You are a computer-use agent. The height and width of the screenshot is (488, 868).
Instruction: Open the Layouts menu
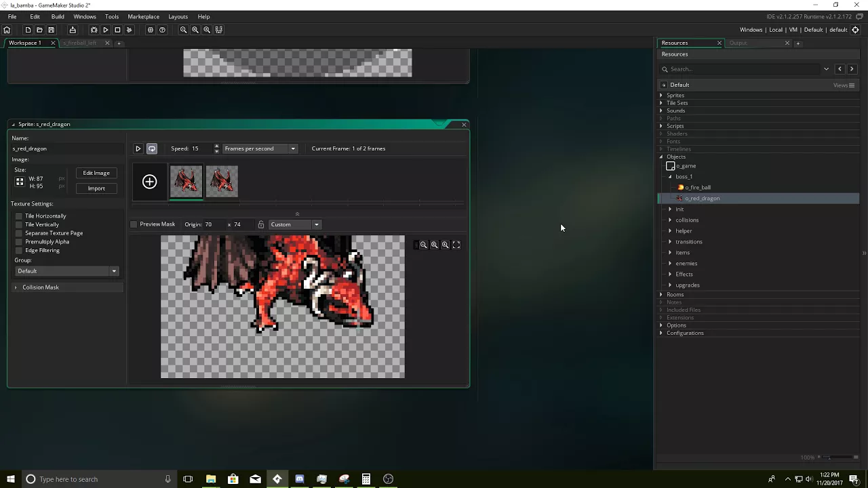[178, 16]
